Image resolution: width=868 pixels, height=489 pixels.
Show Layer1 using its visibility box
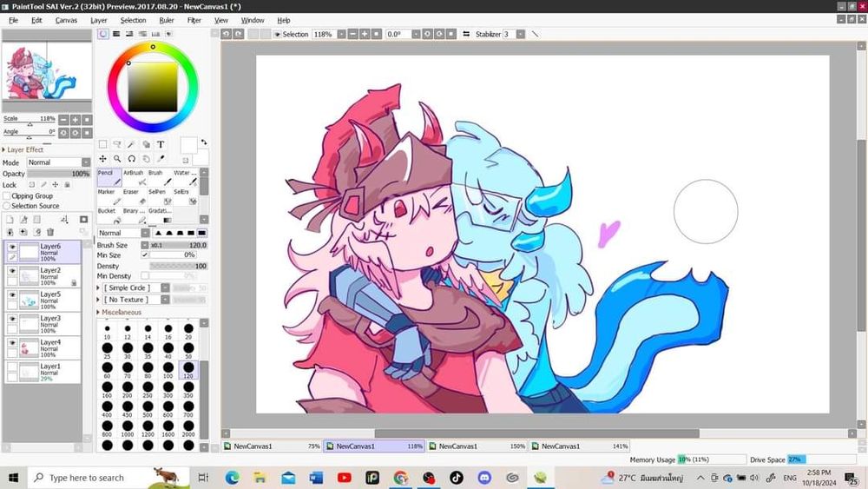coord(12,367)
